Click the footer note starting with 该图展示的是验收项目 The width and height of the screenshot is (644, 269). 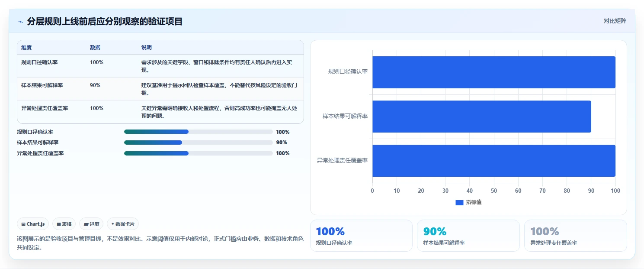[160, 243]
